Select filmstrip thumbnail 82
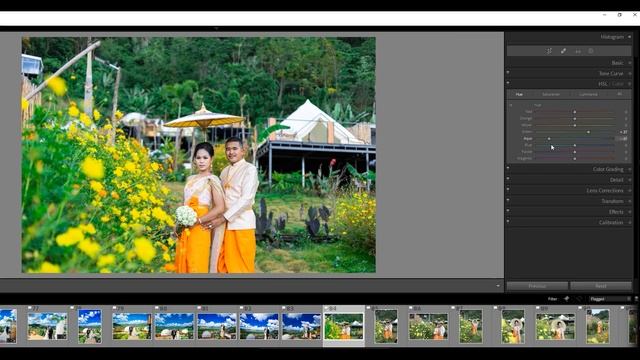This screenshot has height=360, width=640. (259, 326)
